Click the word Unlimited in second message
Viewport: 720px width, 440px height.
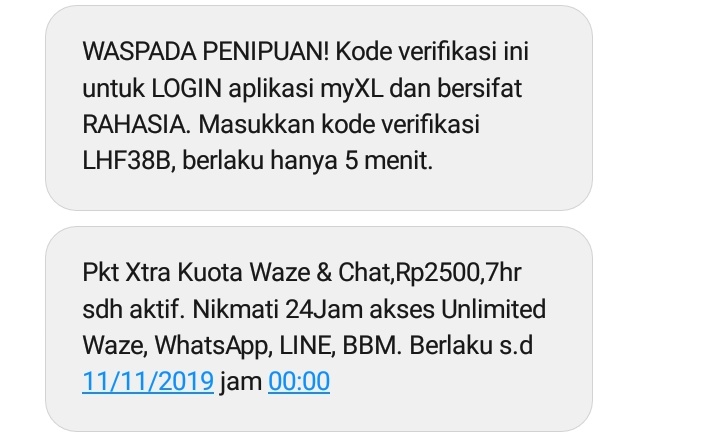494,309
